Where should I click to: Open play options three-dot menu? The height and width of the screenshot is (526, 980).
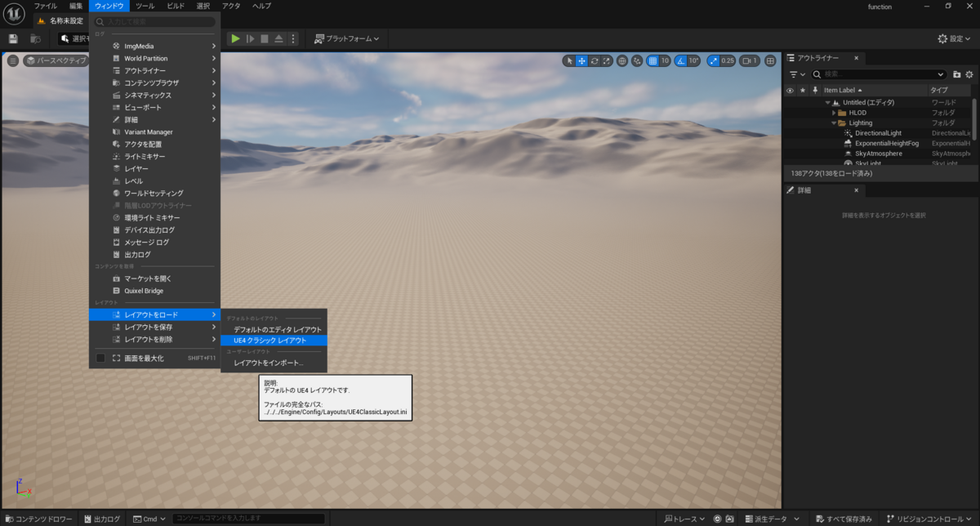tap(293, 38)
